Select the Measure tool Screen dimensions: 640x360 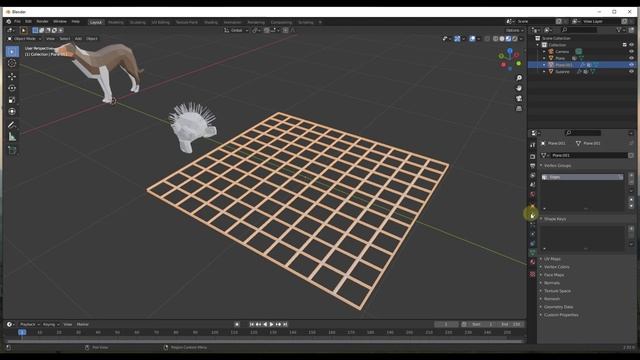[12, 137]
